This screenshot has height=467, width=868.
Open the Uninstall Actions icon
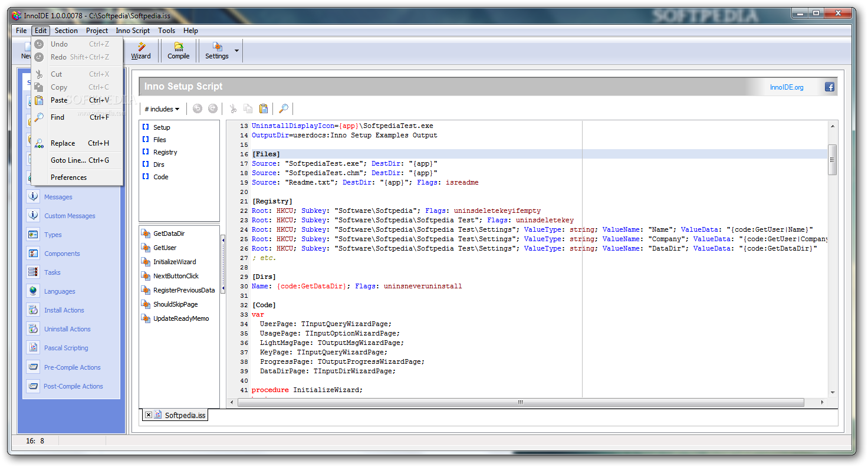pos(34,329)
